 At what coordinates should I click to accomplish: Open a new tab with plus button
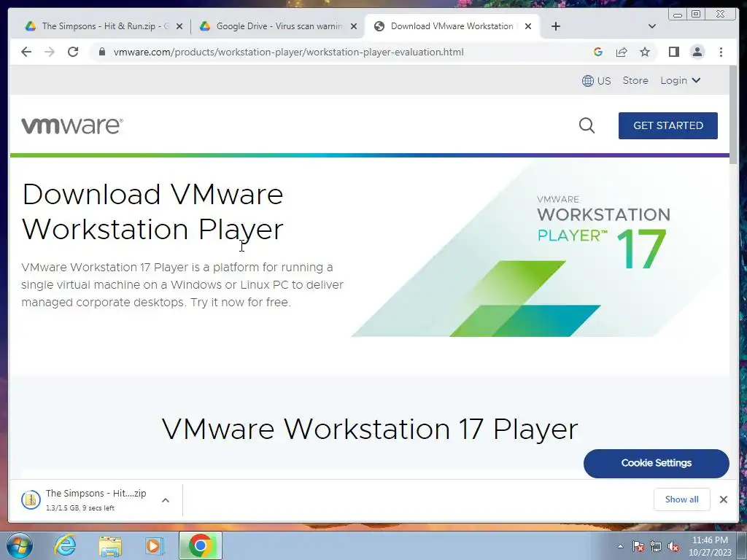pos(555,26)
